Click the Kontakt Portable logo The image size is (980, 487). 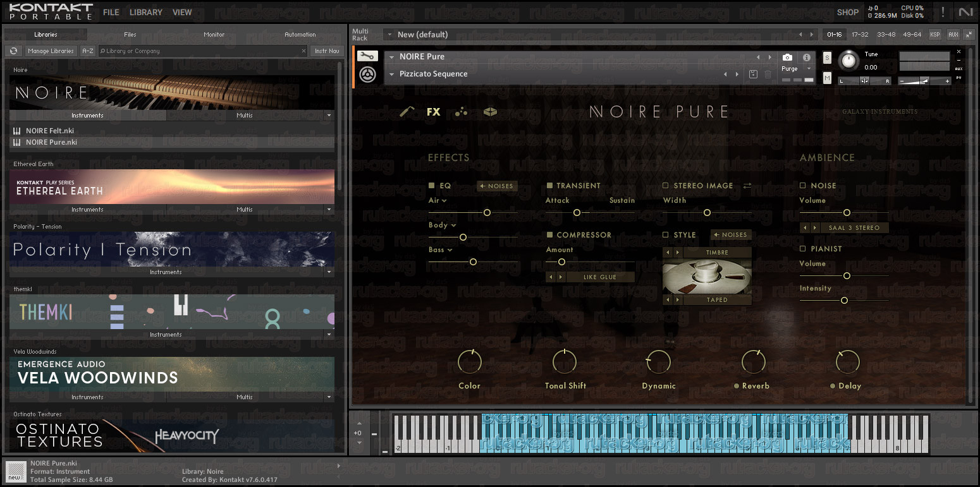(51, 12)
